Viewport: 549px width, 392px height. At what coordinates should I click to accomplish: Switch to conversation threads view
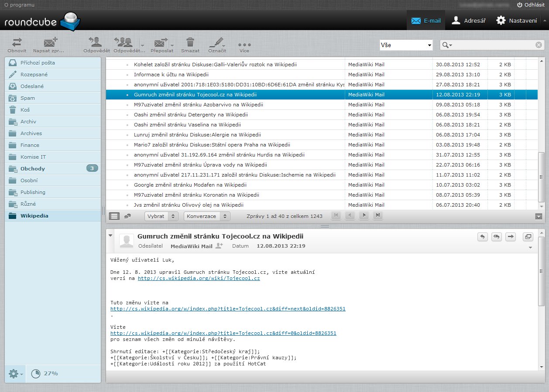point(127,216)
